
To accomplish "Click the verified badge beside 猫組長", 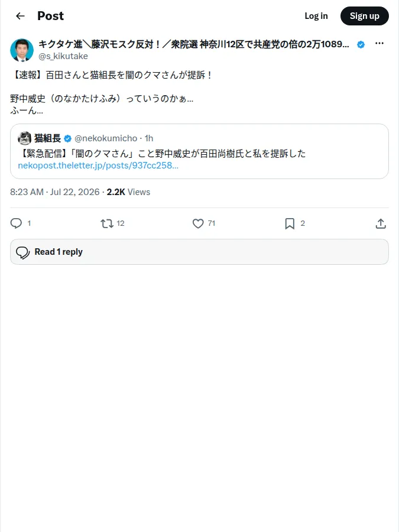I will pos(67,138).
